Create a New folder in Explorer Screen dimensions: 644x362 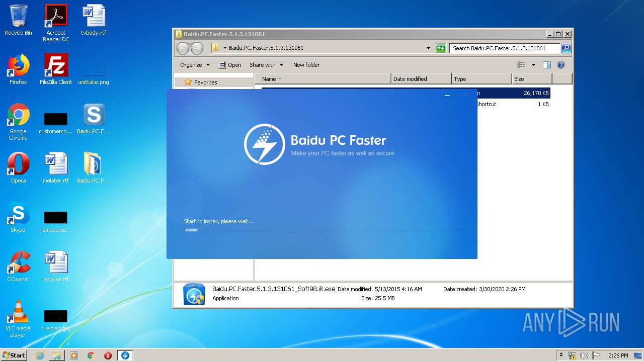tap(306, 65)
